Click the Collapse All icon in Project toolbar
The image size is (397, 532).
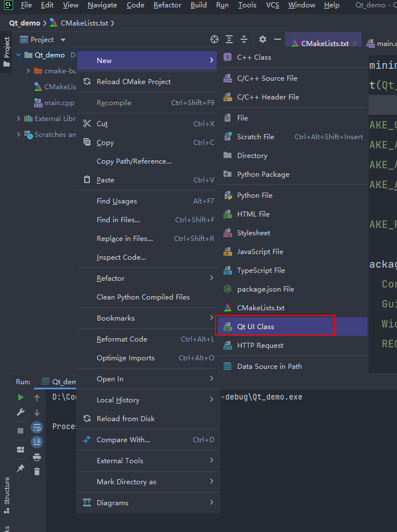[x=244, y=39]
